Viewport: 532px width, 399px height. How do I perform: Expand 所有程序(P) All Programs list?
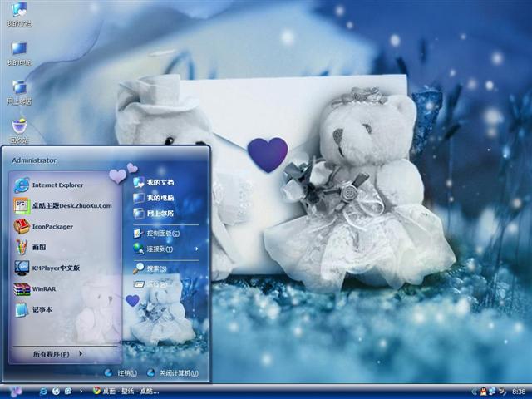tap(57, 354)
